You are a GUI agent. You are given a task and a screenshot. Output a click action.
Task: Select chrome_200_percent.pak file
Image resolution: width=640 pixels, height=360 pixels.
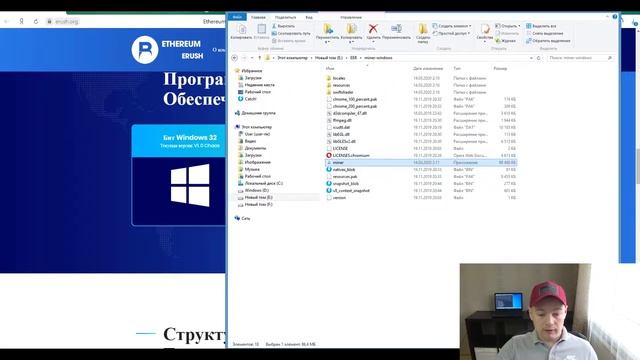coord(355,106)
